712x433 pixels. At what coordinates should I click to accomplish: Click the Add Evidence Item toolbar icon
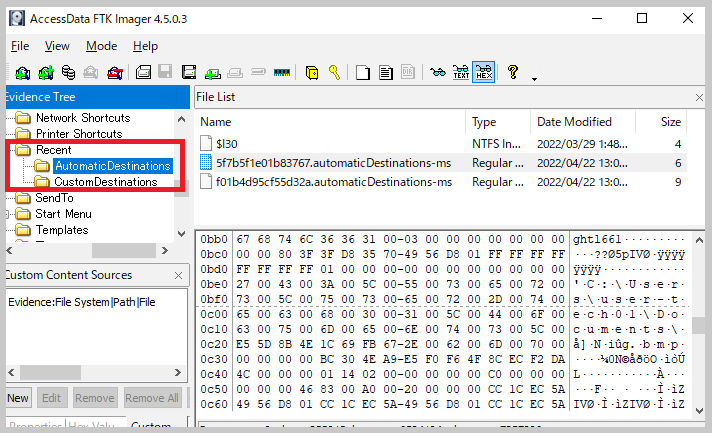tap(22, 73)
